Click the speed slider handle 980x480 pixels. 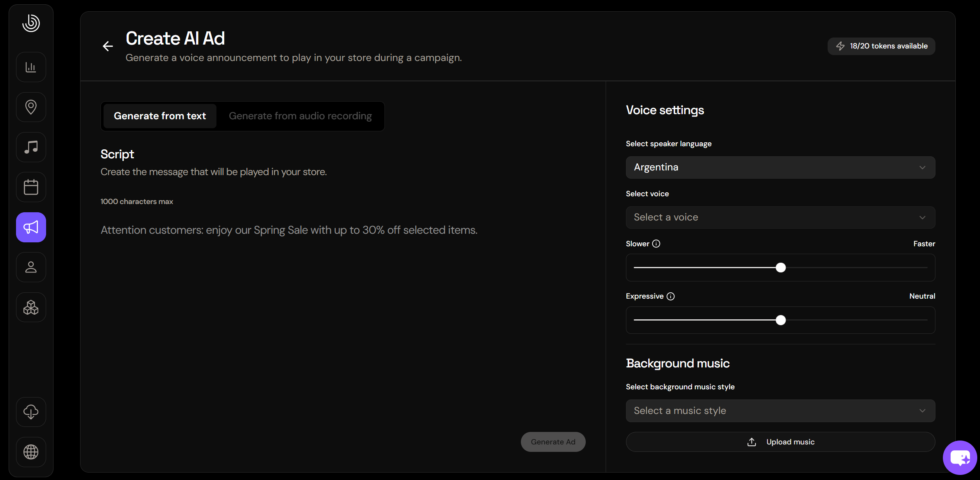coord(781,268)
